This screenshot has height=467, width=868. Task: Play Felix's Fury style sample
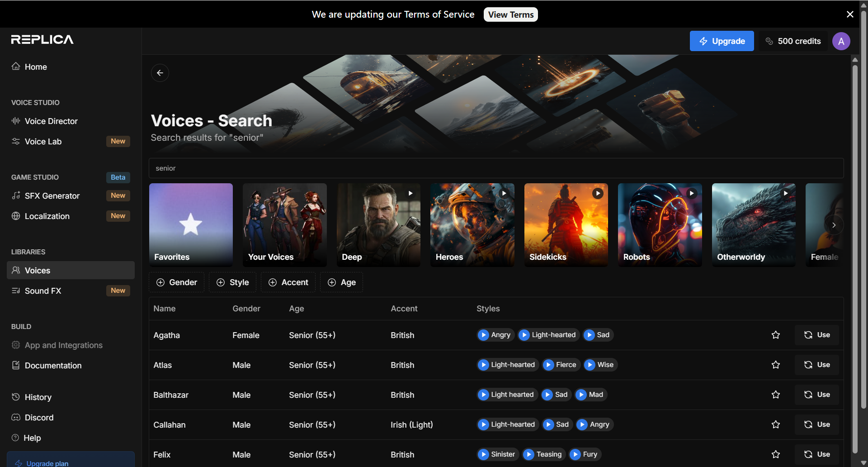pyautogui.click(x=575, y=454)
